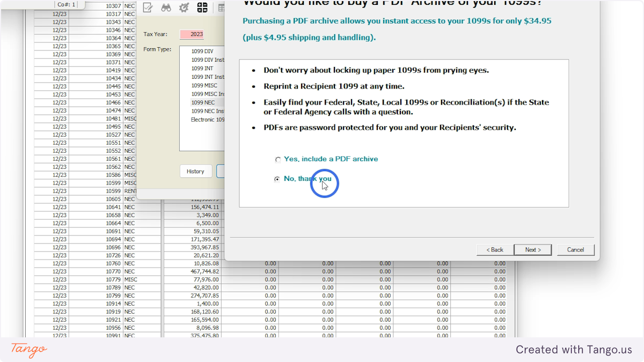The image size is (644, 362).
Task: Click the 8,096.98 amount cell
Action: [x=193, y=328]
